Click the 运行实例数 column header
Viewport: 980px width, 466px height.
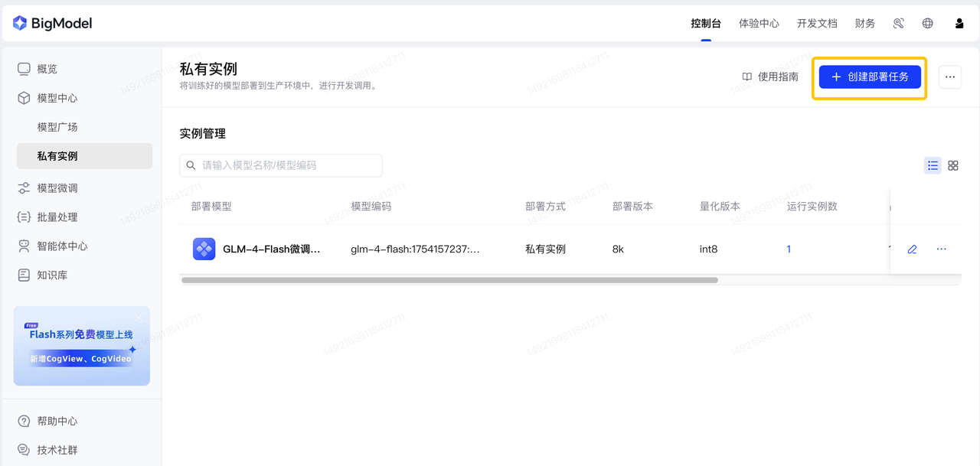pos(812,207)
